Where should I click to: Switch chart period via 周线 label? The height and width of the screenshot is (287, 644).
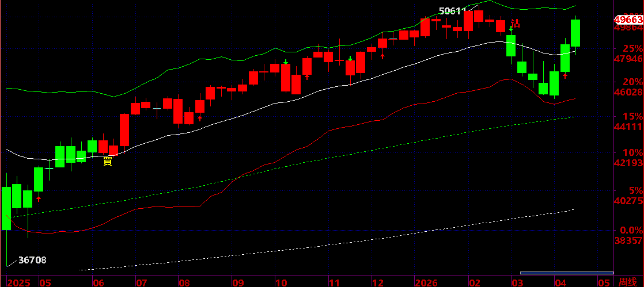coord(627,282)
